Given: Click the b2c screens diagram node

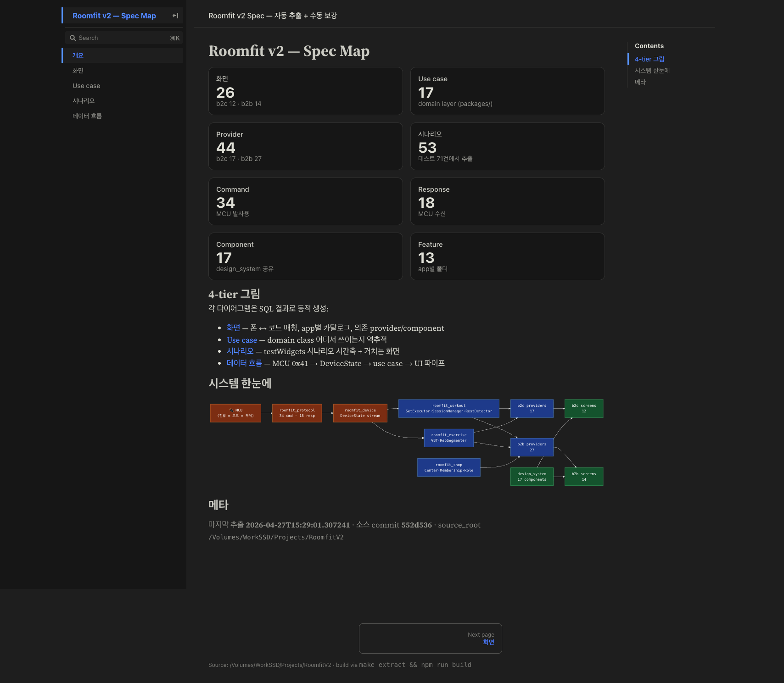Looking at the screenshot, I should tap(583, 408).
